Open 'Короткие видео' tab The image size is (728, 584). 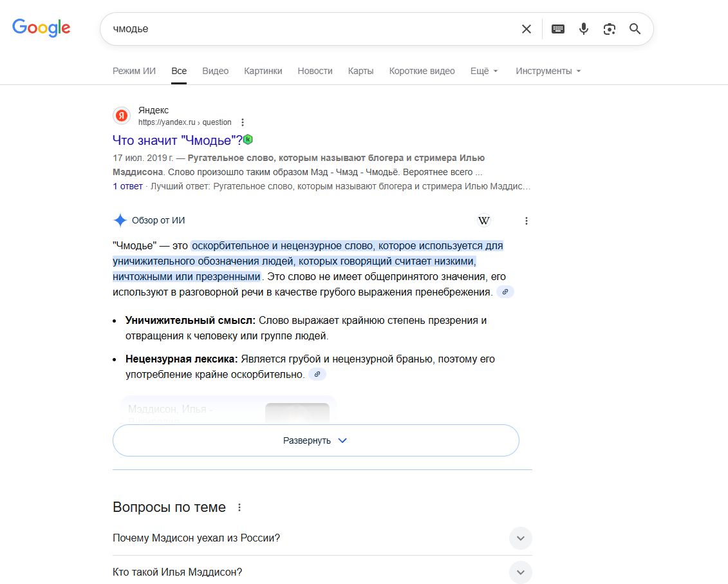click(x=422, y=71)
